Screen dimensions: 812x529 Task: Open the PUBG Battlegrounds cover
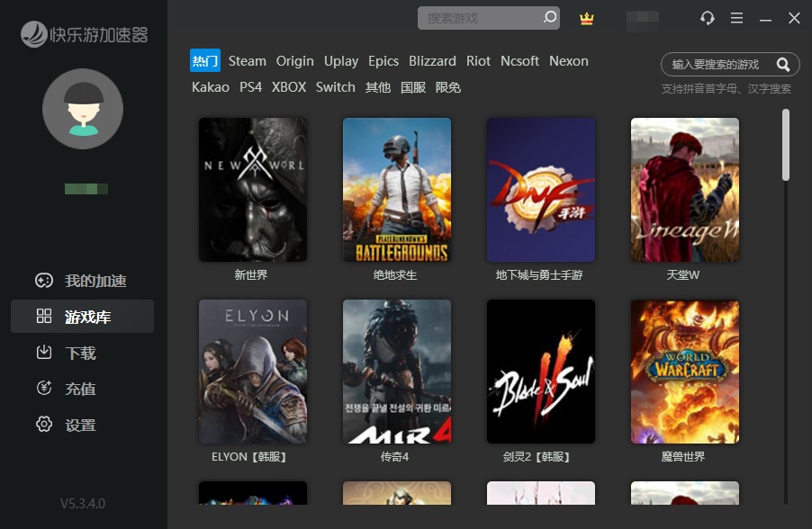397,190
